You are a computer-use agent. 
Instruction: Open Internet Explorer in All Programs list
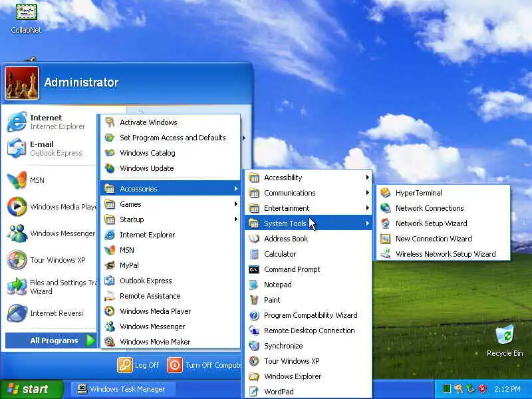point(170,235)
